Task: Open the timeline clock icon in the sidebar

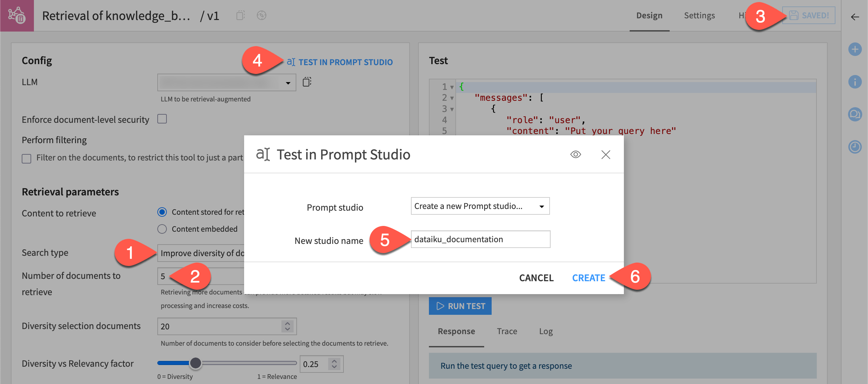Action: [855, 147]
